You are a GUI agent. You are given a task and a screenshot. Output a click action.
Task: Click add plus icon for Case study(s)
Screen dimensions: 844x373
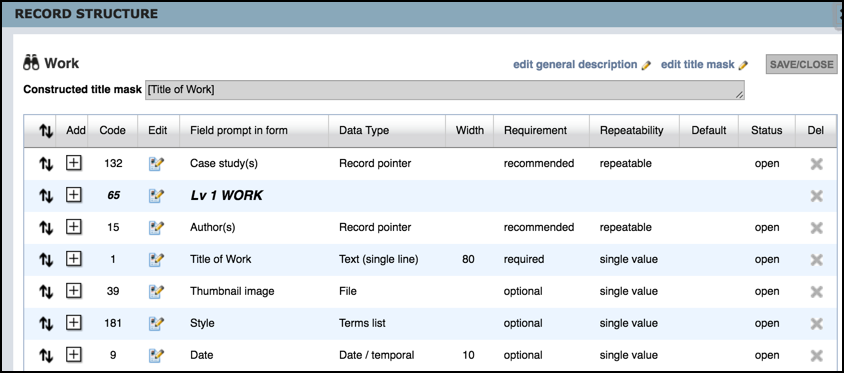point(73,163)
